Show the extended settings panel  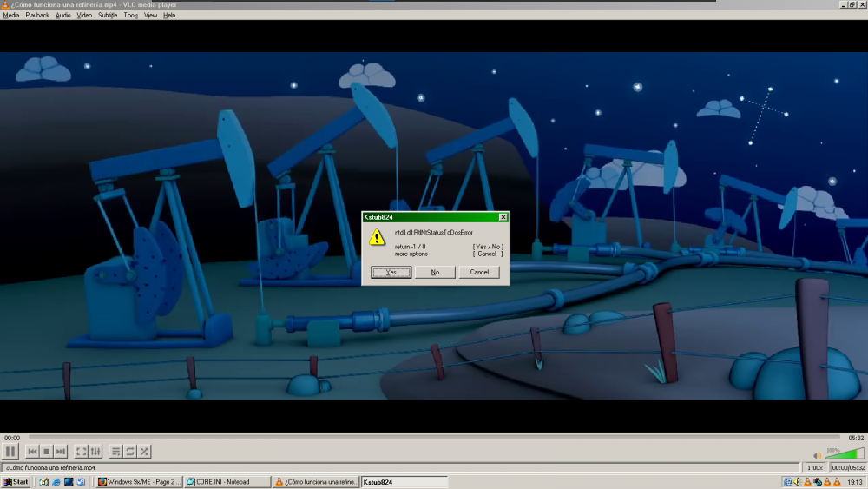95,452
